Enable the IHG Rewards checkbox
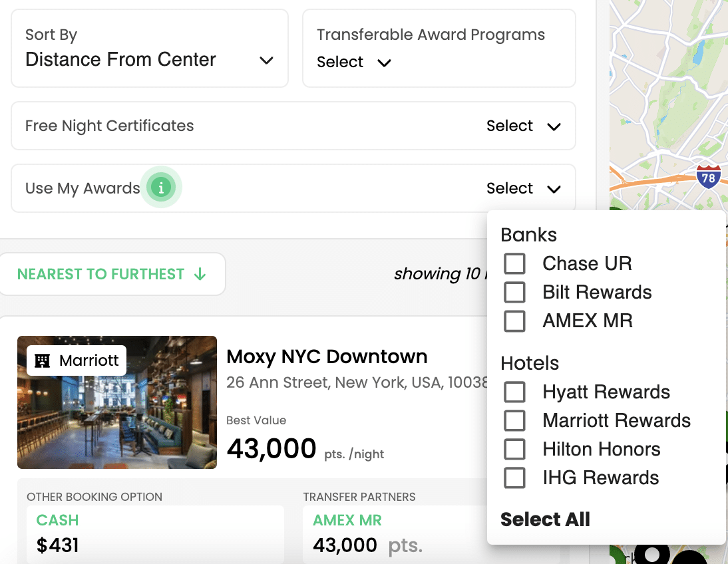Viewport: 728px width, 564px height. pyautogui.click(x=514, y=478)
